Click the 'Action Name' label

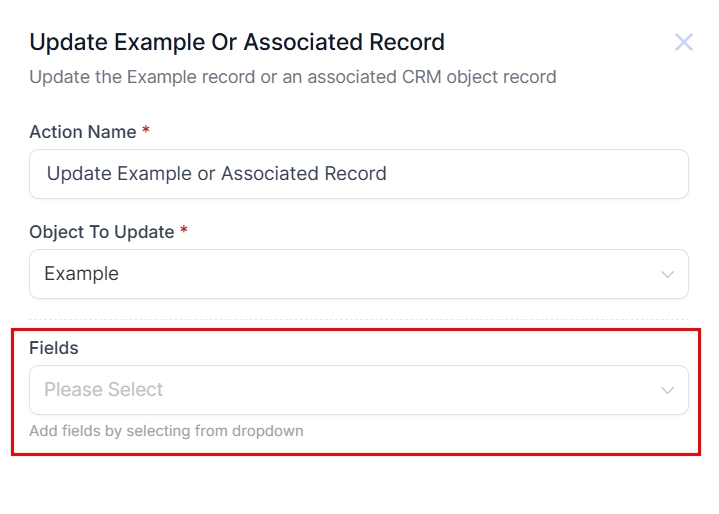pyautogui.click(x=82, y=132)
